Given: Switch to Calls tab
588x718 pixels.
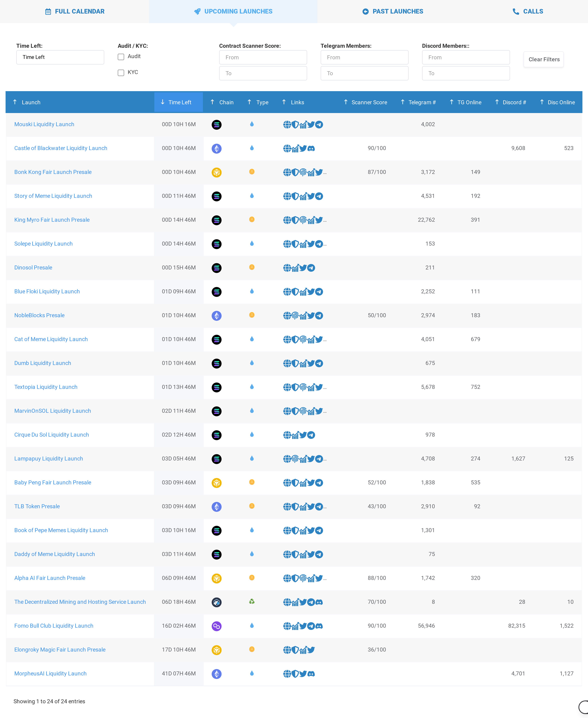Looking at the screenshot, I should 528,12.
